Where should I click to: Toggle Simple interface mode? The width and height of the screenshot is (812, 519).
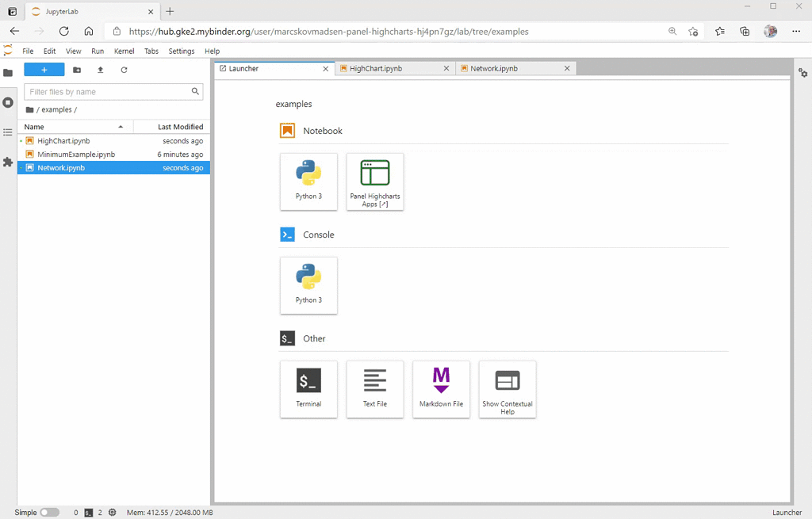[49, 512]
